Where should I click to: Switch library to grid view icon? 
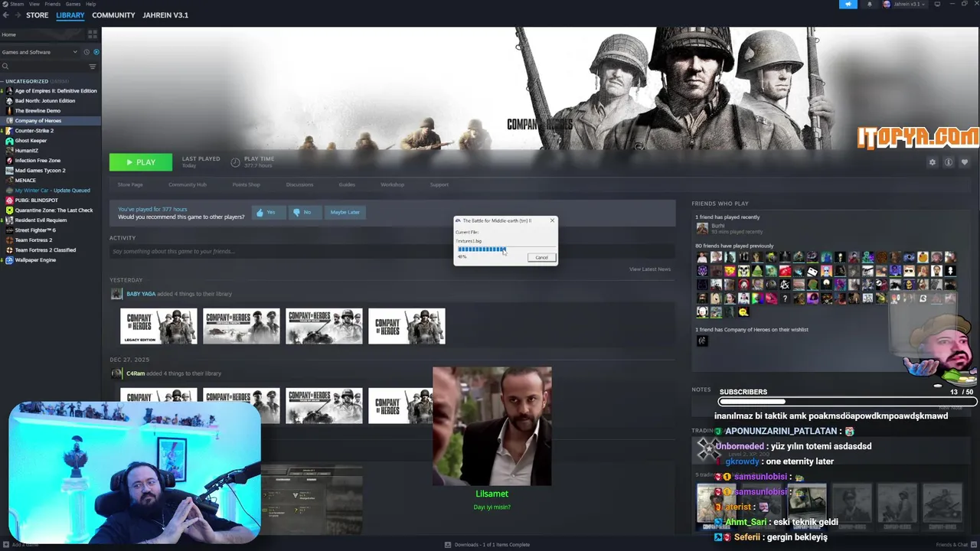93,34
